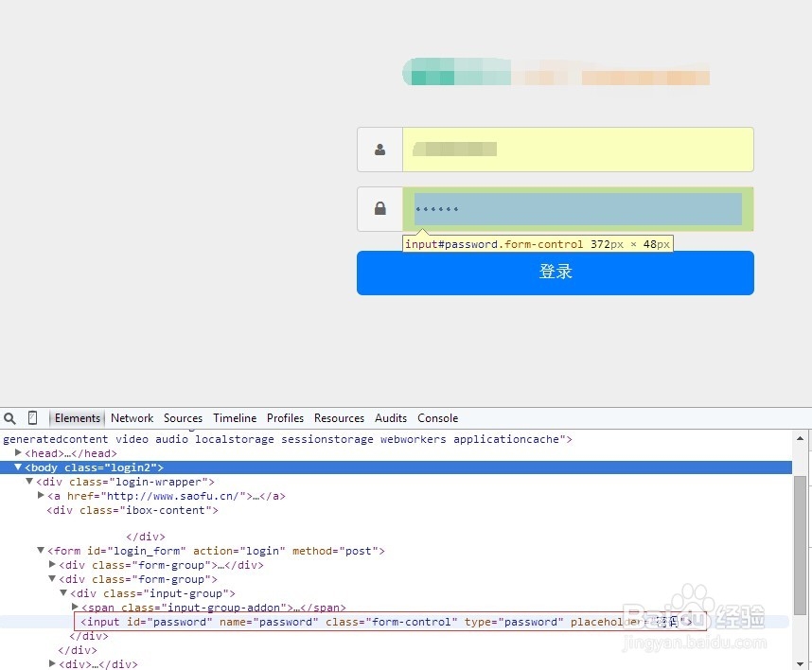Click the form login_form line text

click(216, 551)
